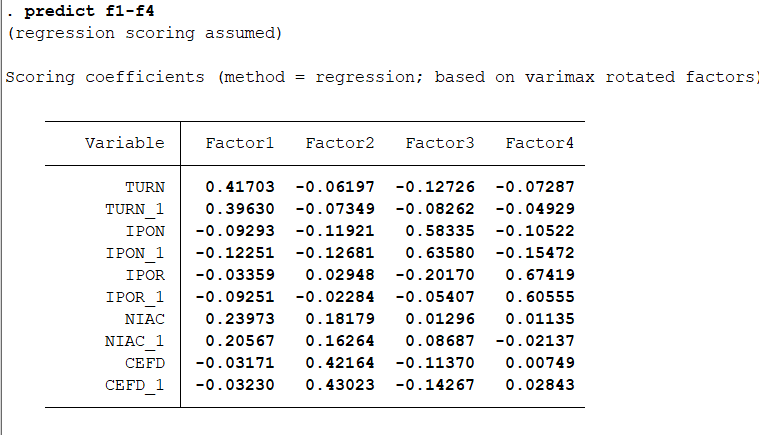Click the IPOR variable name
This screenshot has height=435, width=759.
tap(145, 275)
